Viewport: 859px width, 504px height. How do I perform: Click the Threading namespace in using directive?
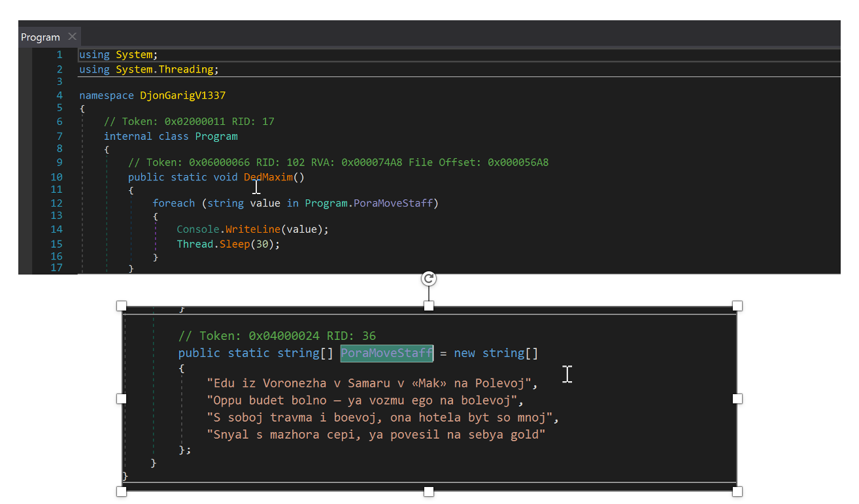click(186, 69)
